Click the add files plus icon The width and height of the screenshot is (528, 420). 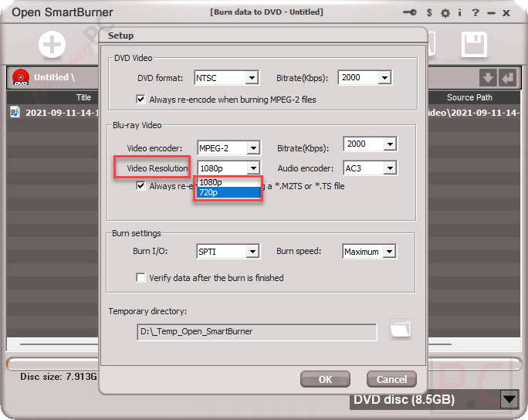[52, 45]
